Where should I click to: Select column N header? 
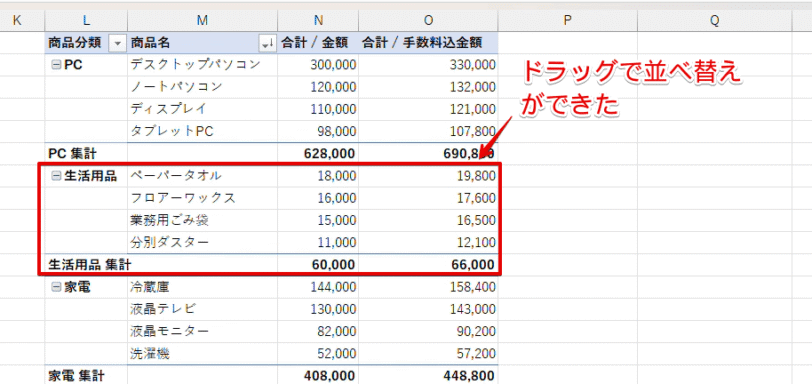[x=318, y=20]
